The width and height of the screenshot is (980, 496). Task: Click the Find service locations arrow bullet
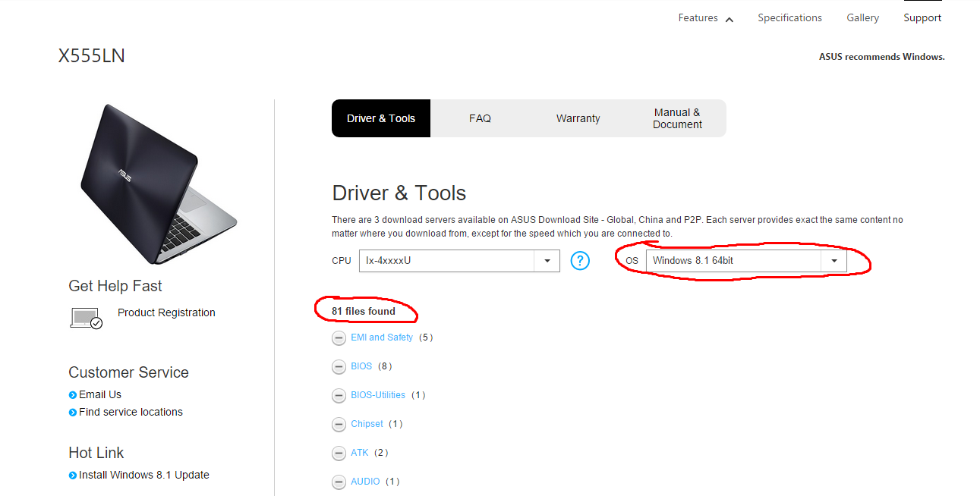click(73, 413)
